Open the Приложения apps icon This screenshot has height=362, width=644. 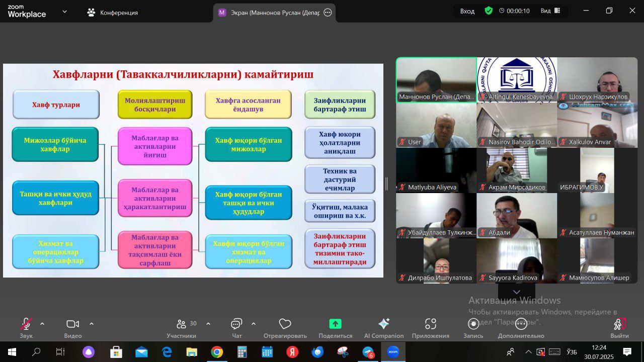point(430,324)
